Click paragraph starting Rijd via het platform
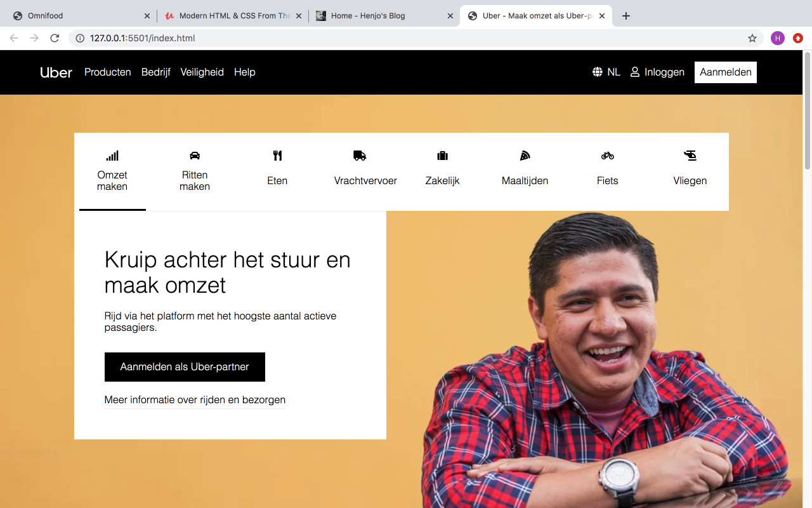This screenshot has height=508, width=812. point(220,322)
